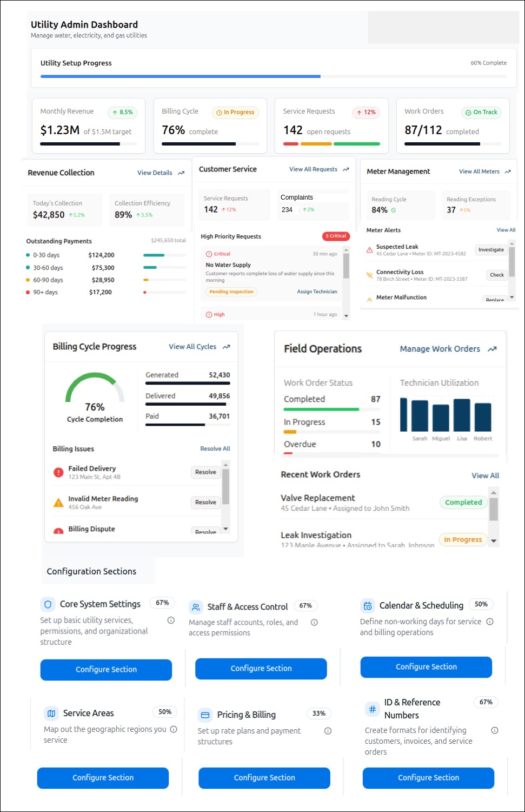Viewport: 525px width, 812px height.
Task: Click Resolve for Failed Delivery issue
Action: 205,472
